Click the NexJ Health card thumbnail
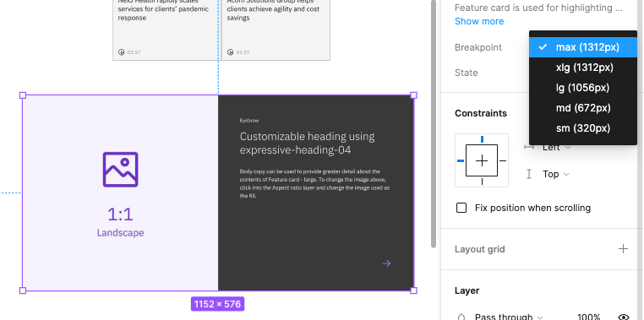 (x=166, y=30)
